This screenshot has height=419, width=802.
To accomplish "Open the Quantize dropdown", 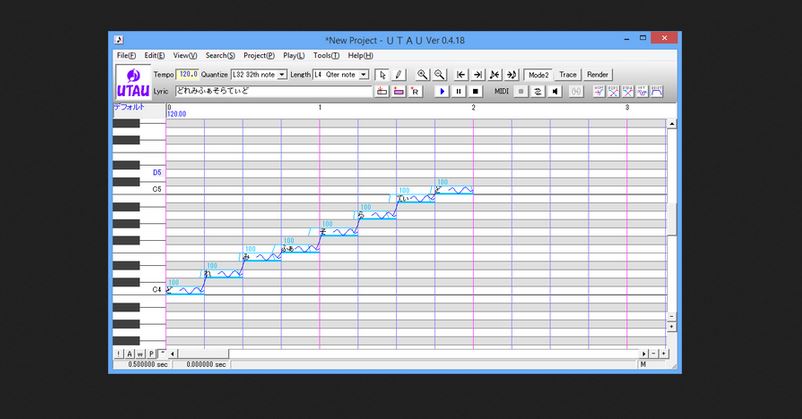I will pyautogui.click(x=282, y=75).
